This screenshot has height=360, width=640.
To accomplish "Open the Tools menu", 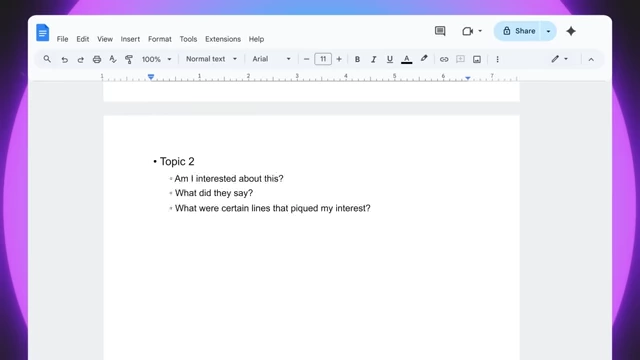I will coord(188,39).
